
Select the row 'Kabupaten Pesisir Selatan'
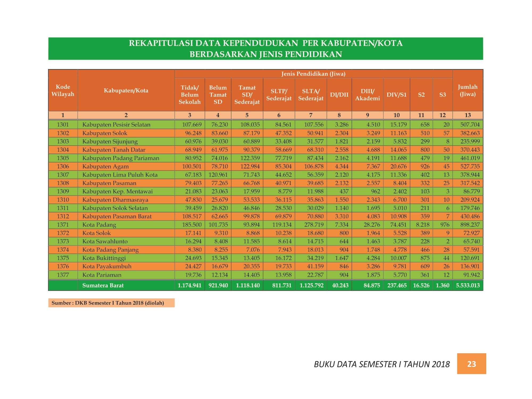tap(265, 124)
